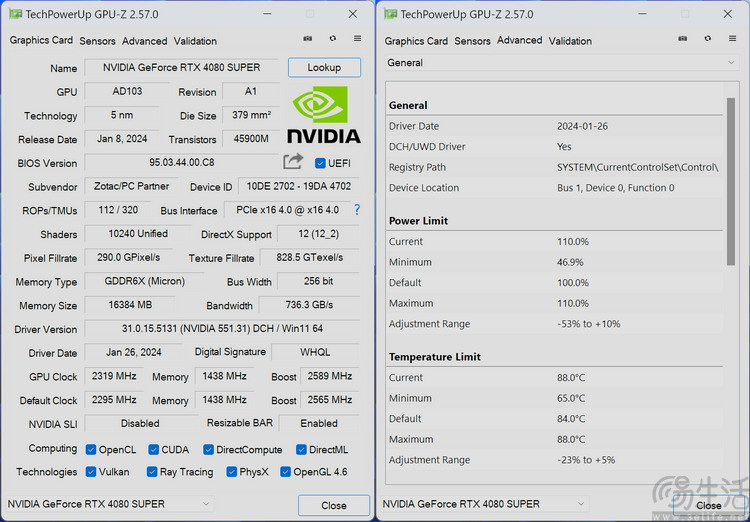Open hamburger menu in left GPU-Z window
This screenshot has width=750, height=522.
point(357,38)
